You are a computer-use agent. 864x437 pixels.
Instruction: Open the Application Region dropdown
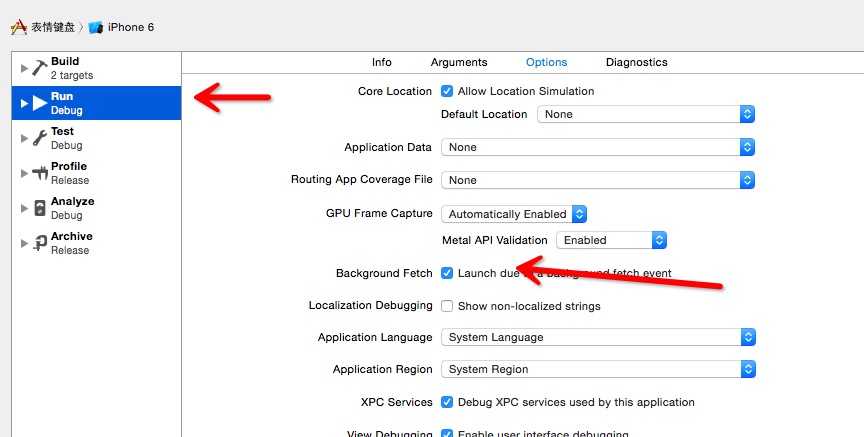coord(598,369)
